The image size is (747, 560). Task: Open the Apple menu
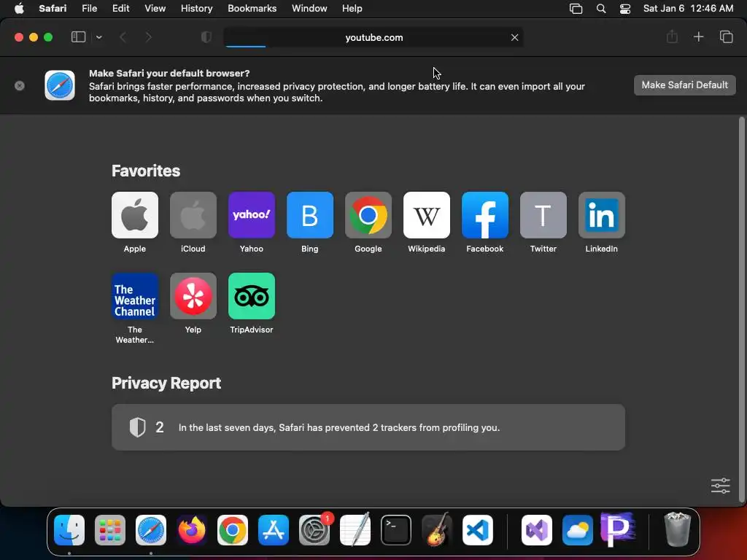pyautogui.click(x=19, y=9)
